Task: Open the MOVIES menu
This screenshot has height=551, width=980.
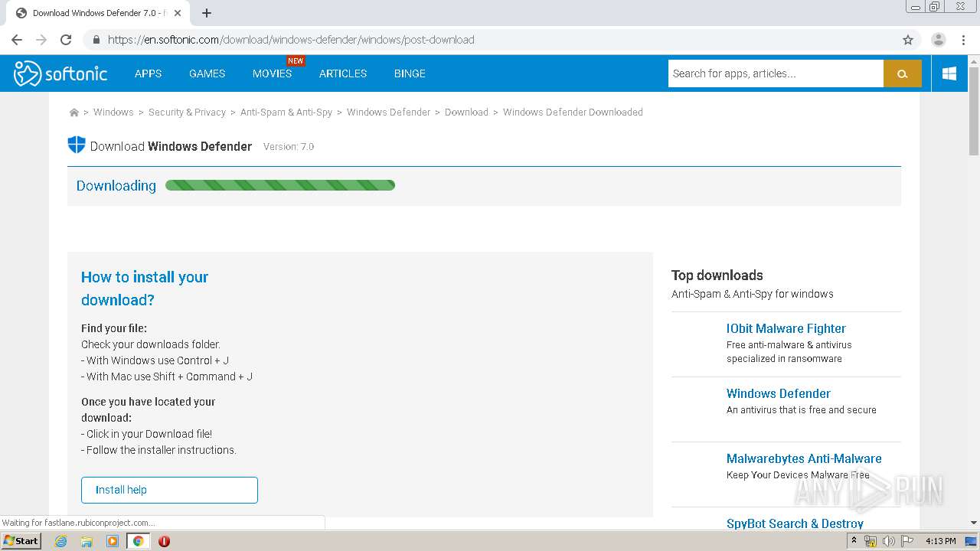Action: [x=272, y=73]
